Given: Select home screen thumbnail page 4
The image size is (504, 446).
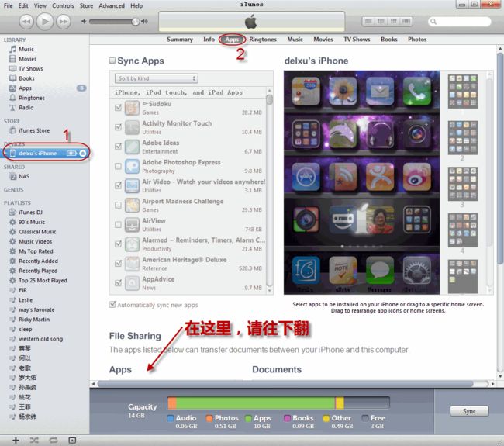Looking at the screenshot, I should pos(463,230).
